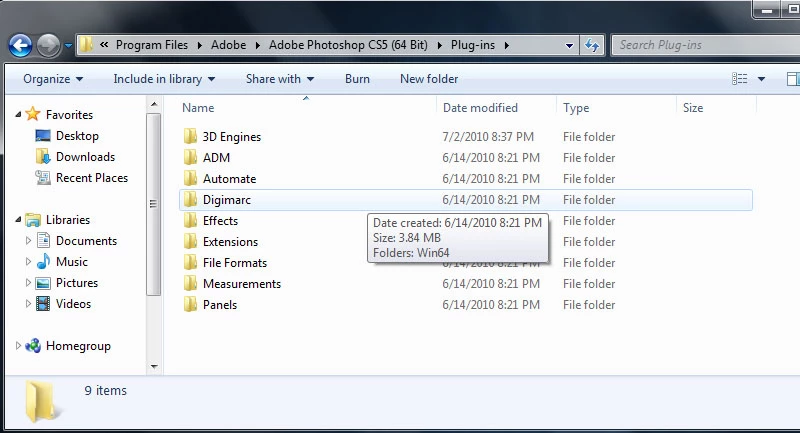The image size is (800, 433).
Task: Expand the Homegroup node
Action: tap(18, 345)
